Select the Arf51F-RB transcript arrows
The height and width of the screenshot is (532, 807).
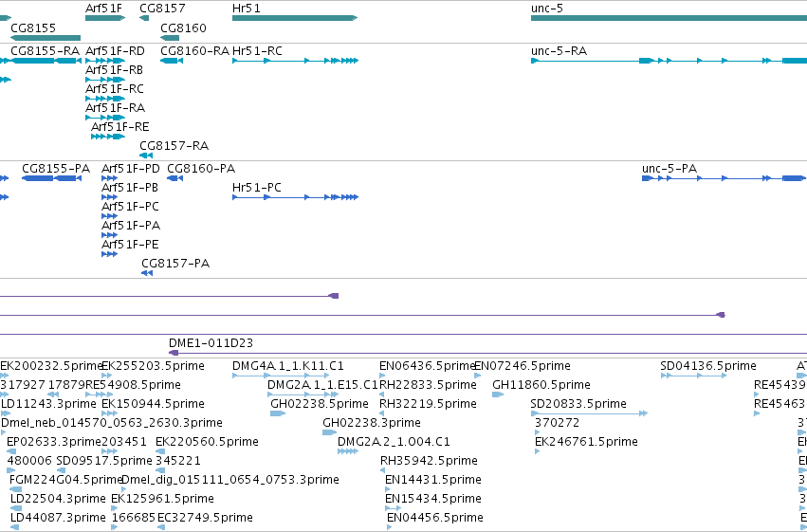105,80
